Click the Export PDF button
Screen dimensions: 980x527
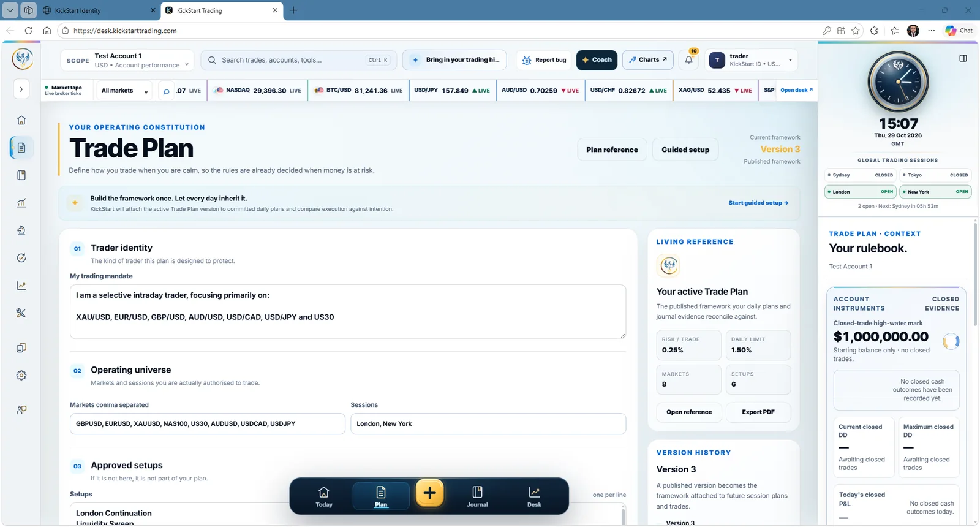tap(758, 412)
